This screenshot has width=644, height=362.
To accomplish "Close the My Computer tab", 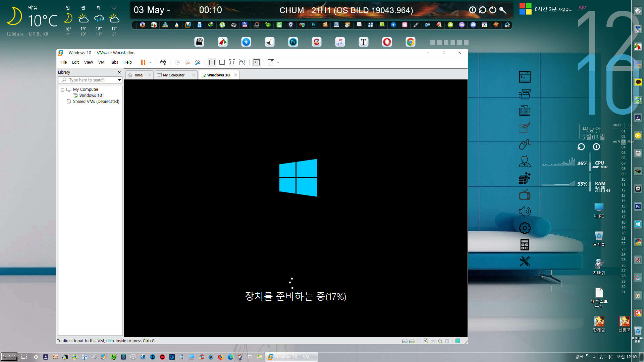I will (x=194, y=75).
